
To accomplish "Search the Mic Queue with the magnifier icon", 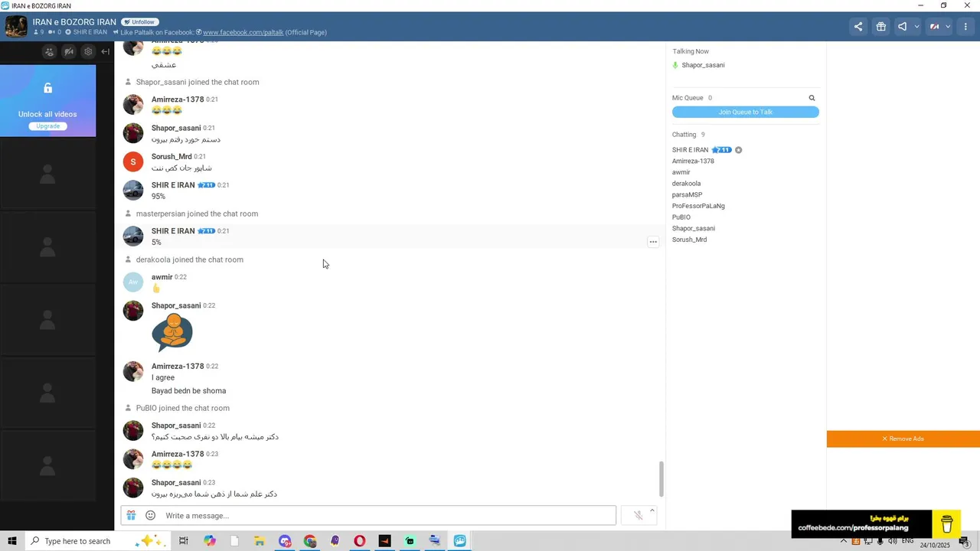I will 812,98.
